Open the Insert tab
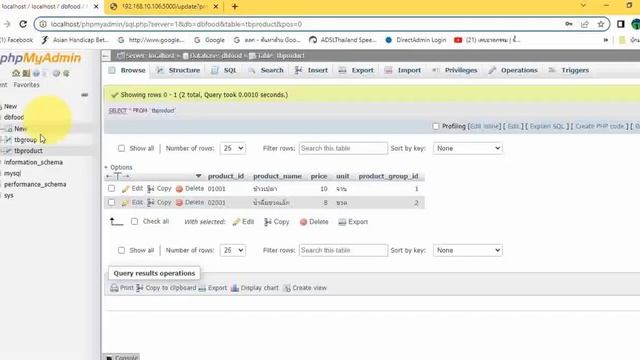The width and height of the screenshot is (640, 360). tap(312, 70)
